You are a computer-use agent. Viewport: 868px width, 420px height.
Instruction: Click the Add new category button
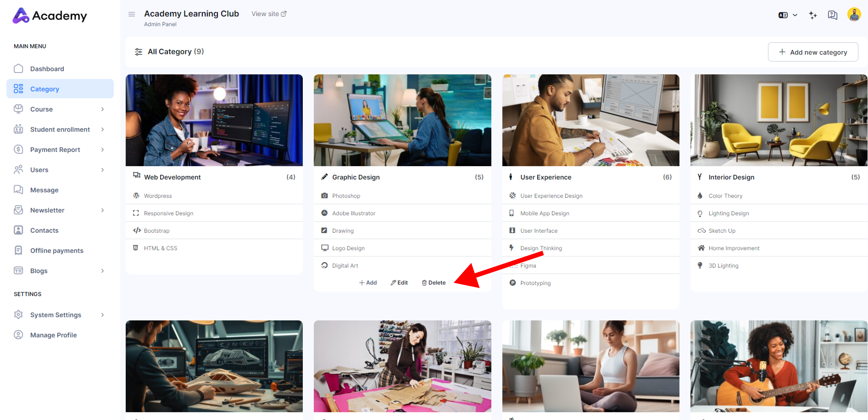(x=812, y=52)
